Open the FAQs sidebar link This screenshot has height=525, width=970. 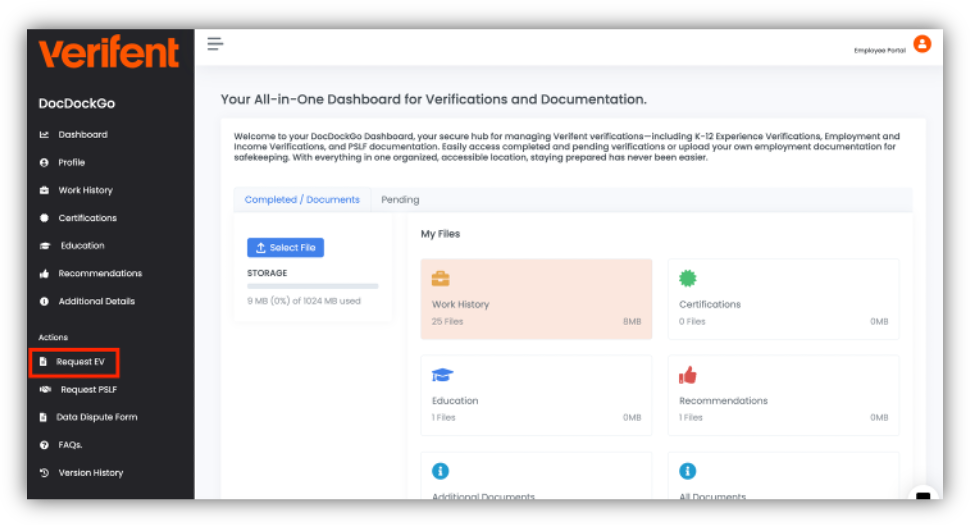[70, 445]
